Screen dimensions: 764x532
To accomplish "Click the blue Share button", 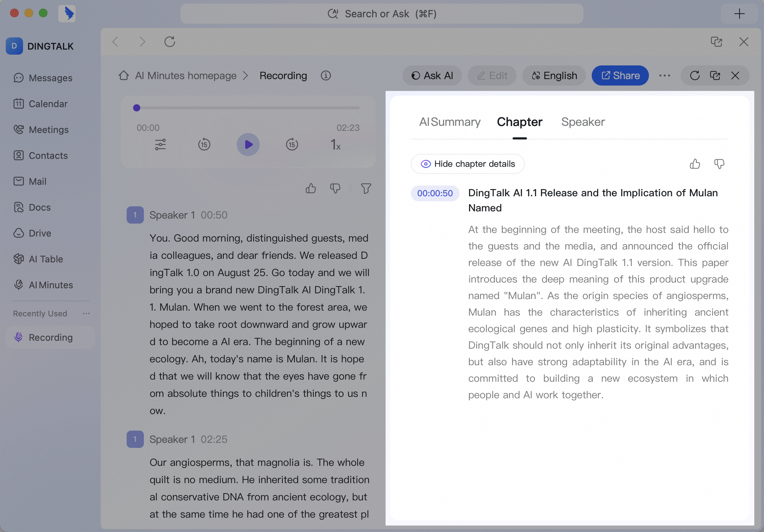I will click(620, 75).
